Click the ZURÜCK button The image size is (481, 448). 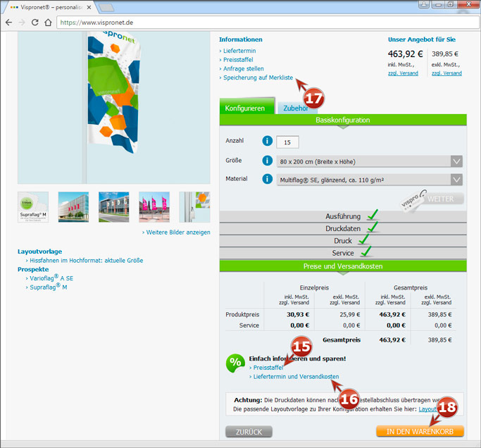click(x=249, y=432)
